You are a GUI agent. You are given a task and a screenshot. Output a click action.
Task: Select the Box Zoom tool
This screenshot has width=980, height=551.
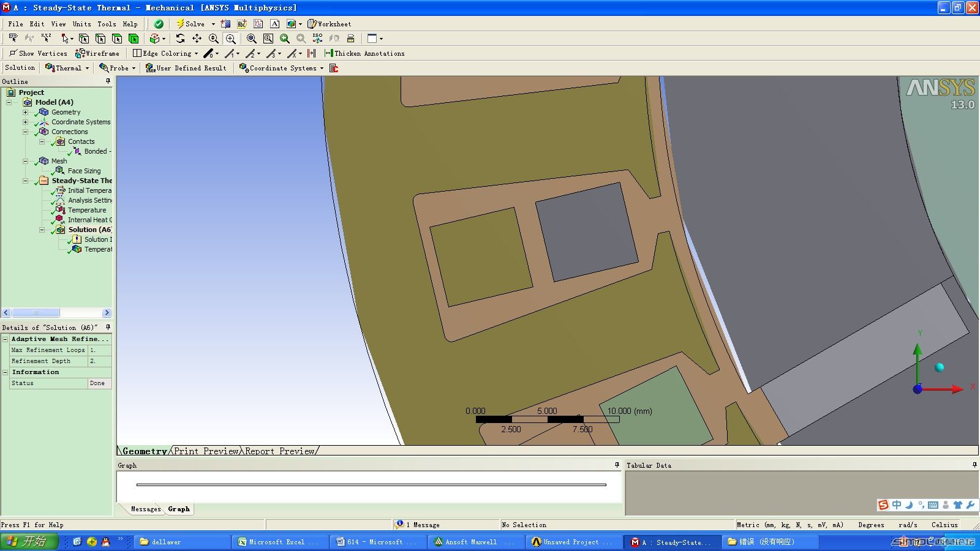point(231,38)
